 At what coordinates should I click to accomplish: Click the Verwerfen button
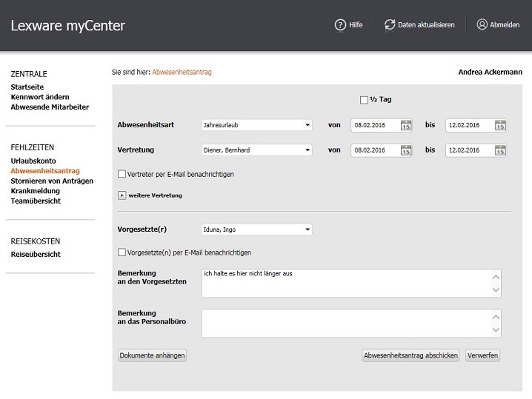pos(482,355)
